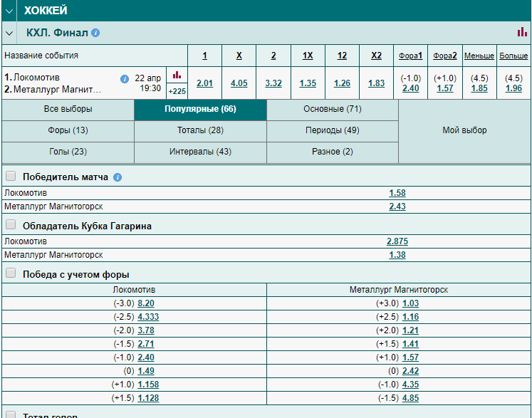Select Локомотив handicap (-2.0) odds 3.78
Image resolution: width=532 pixels, height=418 pixels.
point(146,330)
